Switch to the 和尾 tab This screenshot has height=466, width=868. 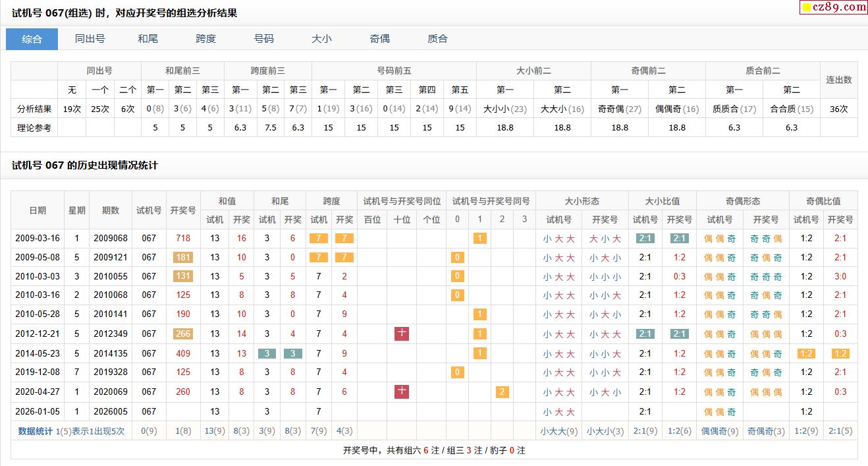pos(148,39)
